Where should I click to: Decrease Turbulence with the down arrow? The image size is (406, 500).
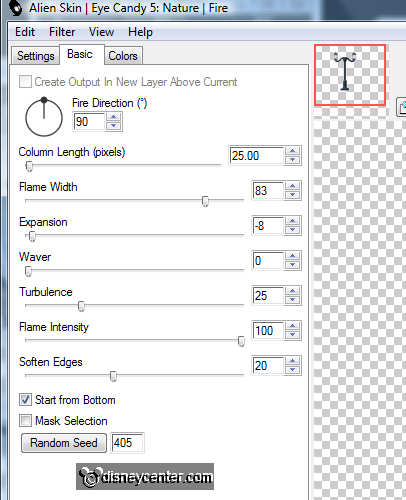click(x=292, y=300)
